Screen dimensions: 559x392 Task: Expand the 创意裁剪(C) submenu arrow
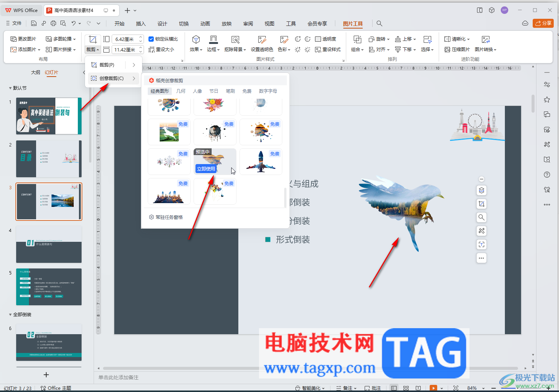[134, 78]
